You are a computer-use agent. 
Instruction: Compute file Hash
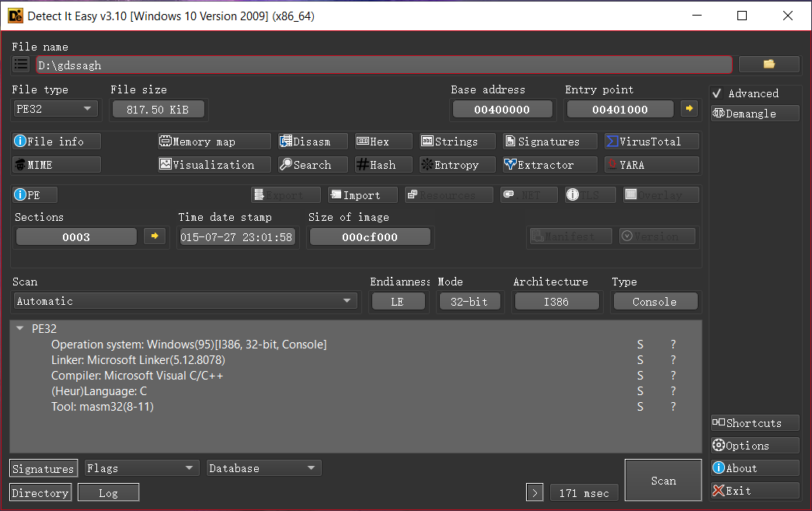click(384, 165)
